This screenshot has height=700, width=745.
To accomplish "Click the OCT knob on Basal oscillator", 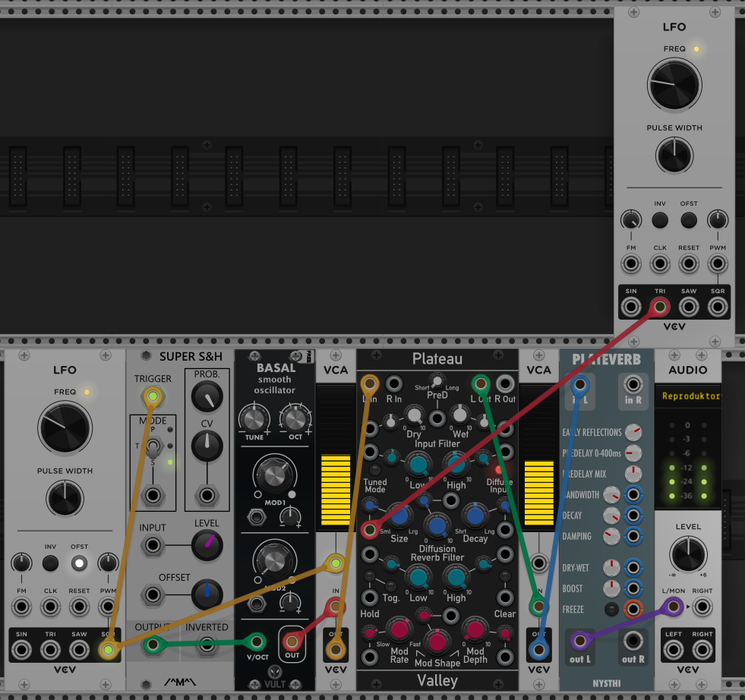I will [x=295, y=418].
